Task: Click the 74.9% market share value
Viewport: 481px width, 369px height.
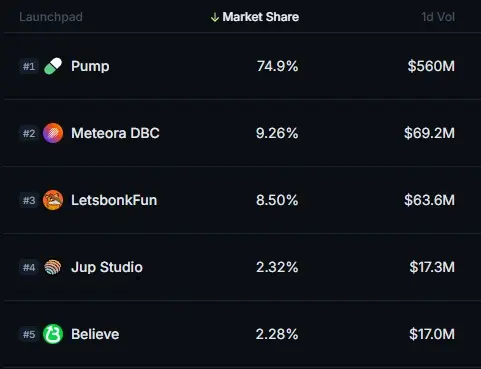Action: 277,66
